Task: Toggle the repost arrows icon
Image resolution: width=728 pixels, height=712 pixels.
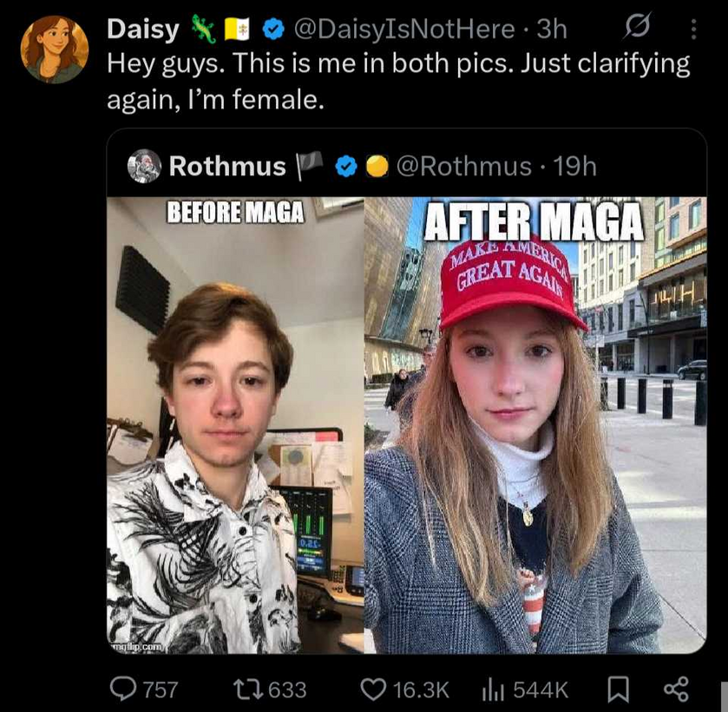Action: (x=249, y=689)
